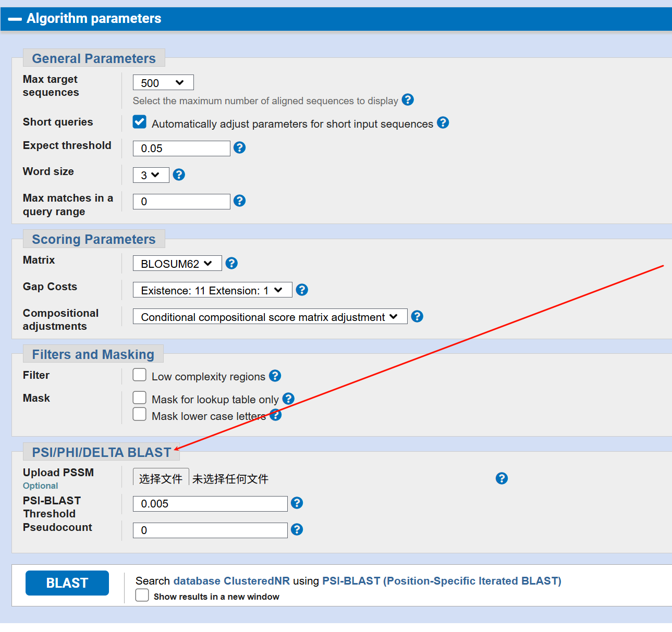
Task: Open help for PSI-BLAST Threshold
Action: point(297,503)
